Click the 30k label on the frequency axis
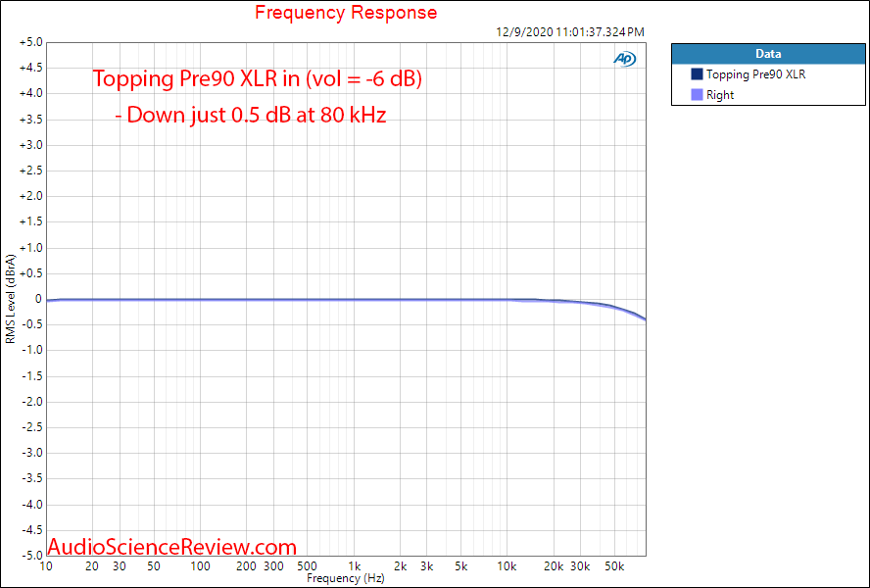The height and width of the screenshot is (588, 870). [x=580, y=566]
